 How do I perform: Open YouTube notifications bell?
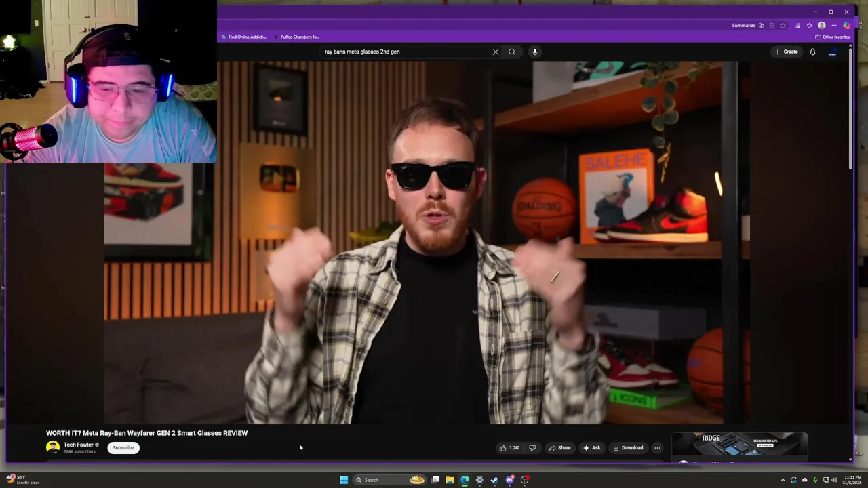(x=812, y=52)
